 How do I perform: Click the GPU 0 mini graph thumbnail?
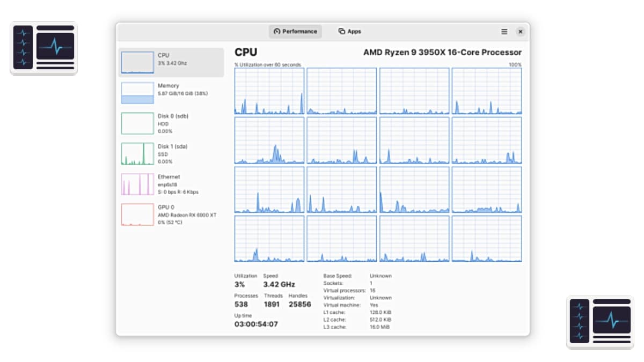[x=137, y=215]
